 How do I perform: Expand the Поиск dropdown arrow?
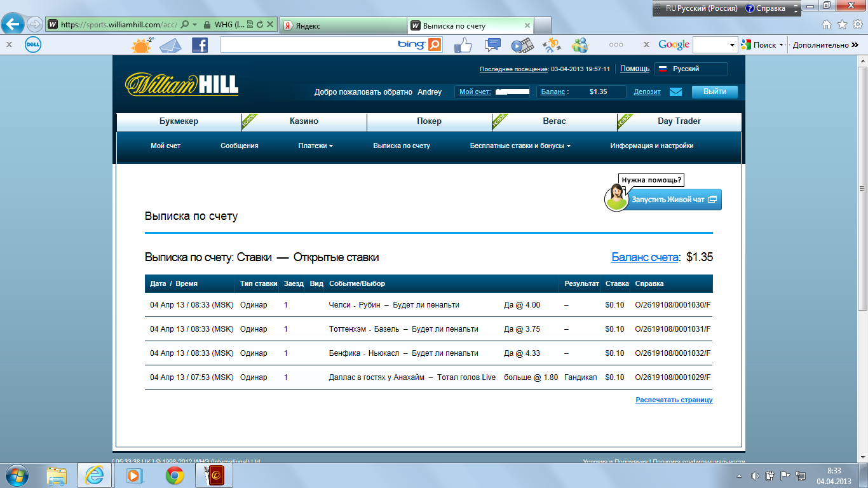point(781,45)
